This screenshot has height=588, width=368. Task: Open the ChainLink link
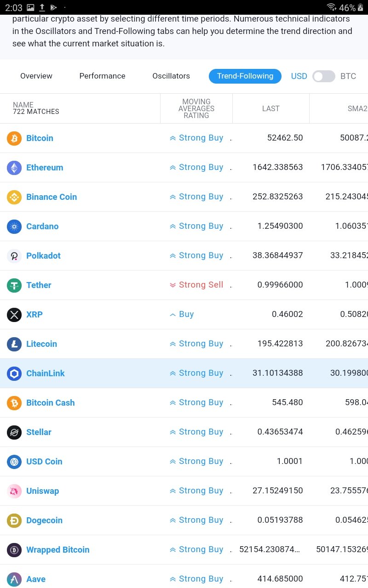pyautogui.click(x=46, y=373)
